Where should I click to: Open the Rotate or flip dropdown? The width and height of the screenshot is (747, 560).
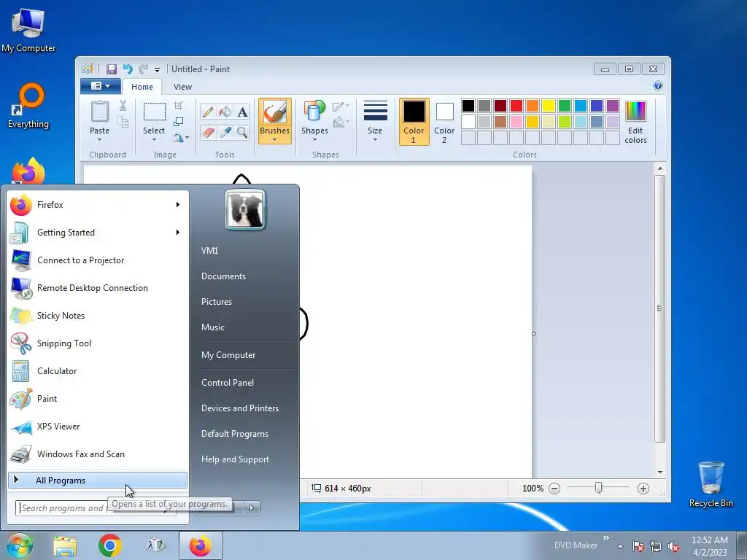click(x=181, y=138)
